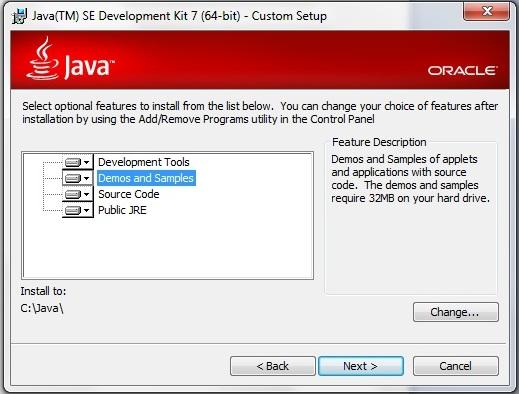Click the Feature Description text about demos
Screen dimensions: 519x394
tap(410, 179)
